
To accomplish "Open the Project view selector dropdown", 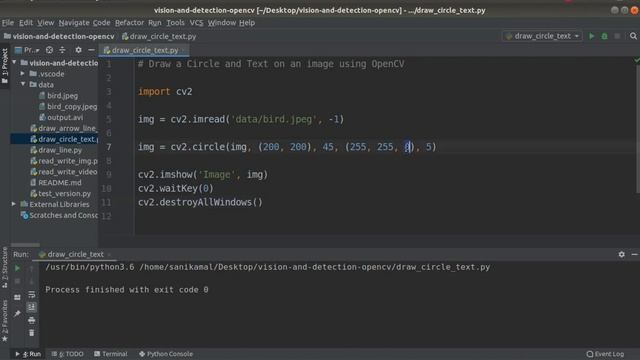I will (27, 50).
